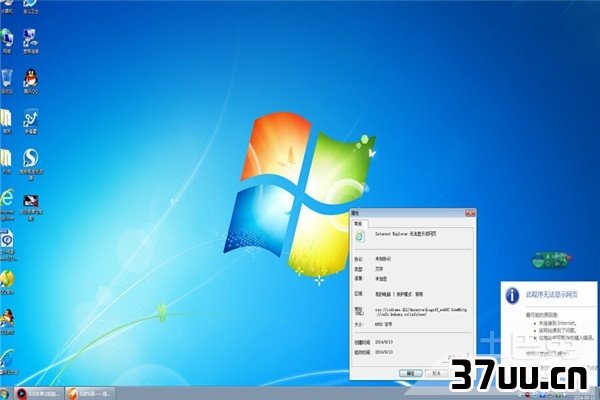Switch to the orange browser taskbar button
This screenshot has height=400, width=600.
coord(90,393)
